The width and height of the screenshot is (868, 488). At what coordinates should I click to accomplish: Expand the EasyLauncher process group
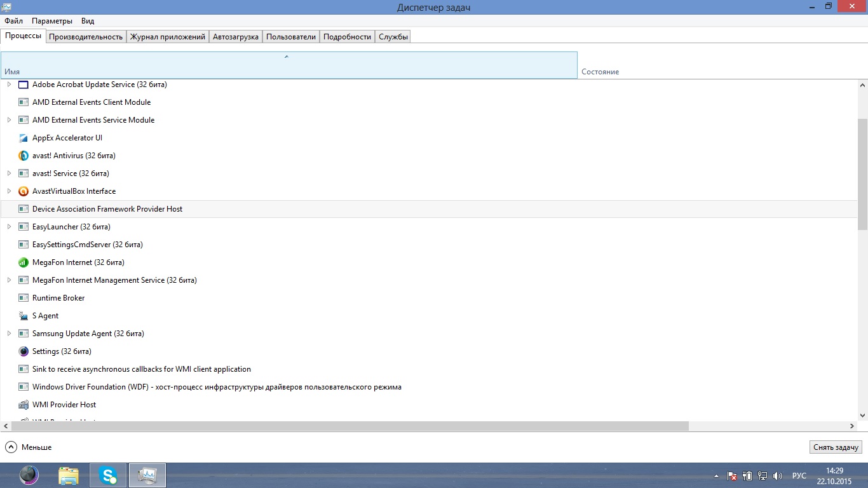[x=9, y=227]
